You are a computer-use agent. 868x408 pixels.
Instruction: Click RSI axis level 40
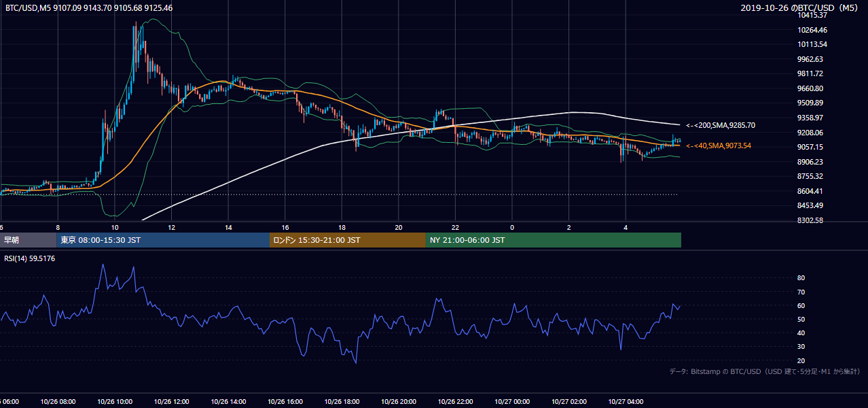801,333
